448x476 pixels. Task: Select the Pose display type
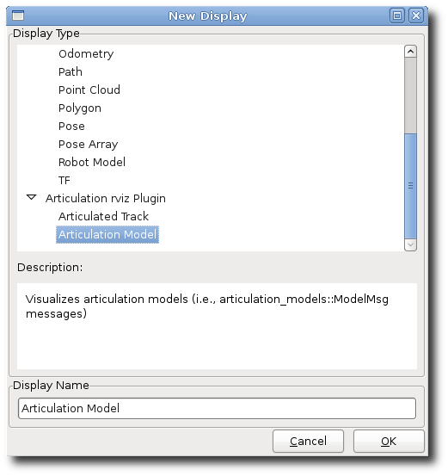click(71, 126)
